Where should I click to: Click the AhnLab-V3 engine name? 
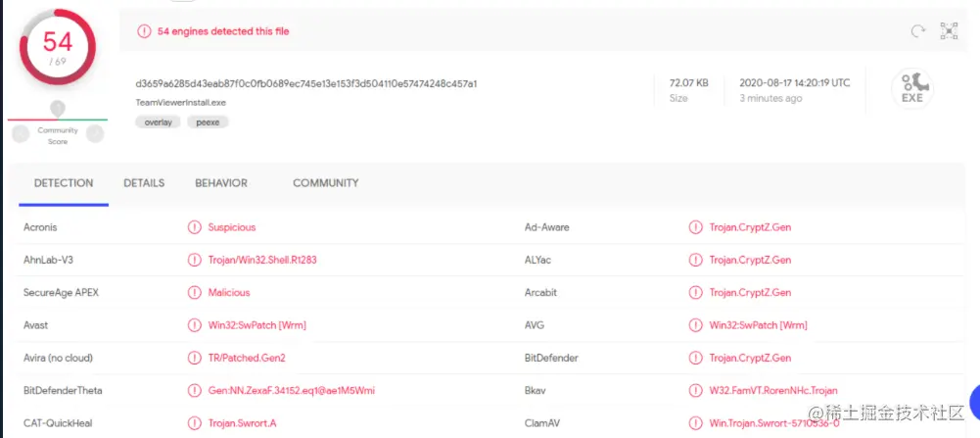tap(48, 260)
